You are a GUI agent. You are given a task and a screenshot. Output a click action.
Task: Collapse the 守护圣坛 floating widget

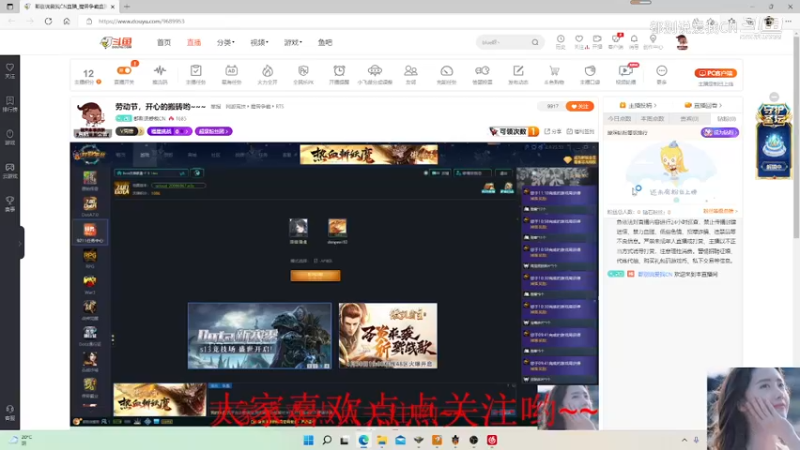tap(774, 97)
